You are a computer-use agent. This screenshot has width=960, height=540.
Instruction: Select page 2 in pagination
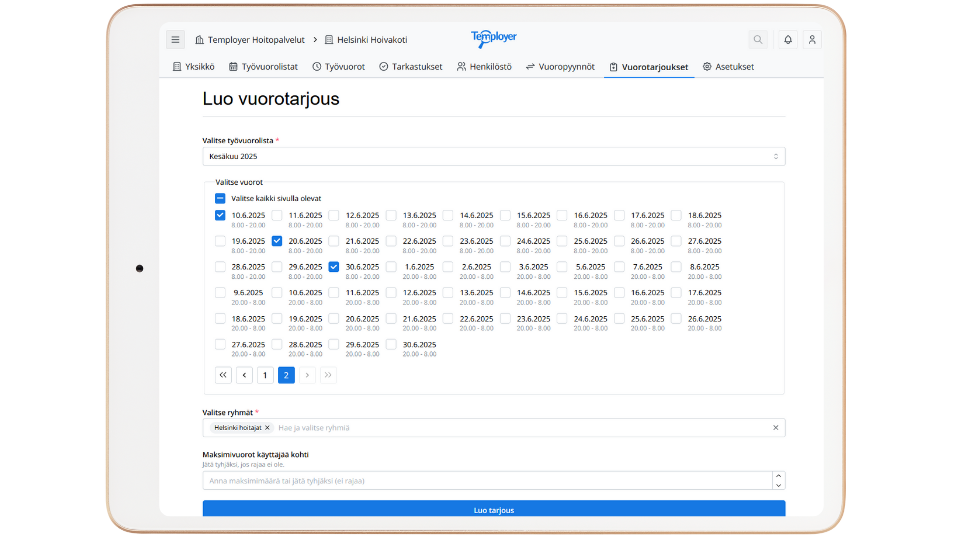click(x=286, y=375)
